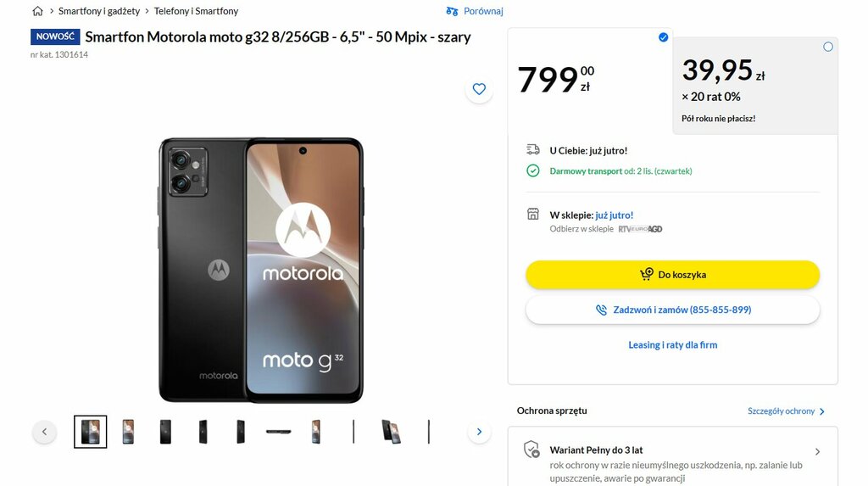Show previous gallery thumbnails with left arrow
This screenshot has height=486, width=868.
(x=44, y=432)
